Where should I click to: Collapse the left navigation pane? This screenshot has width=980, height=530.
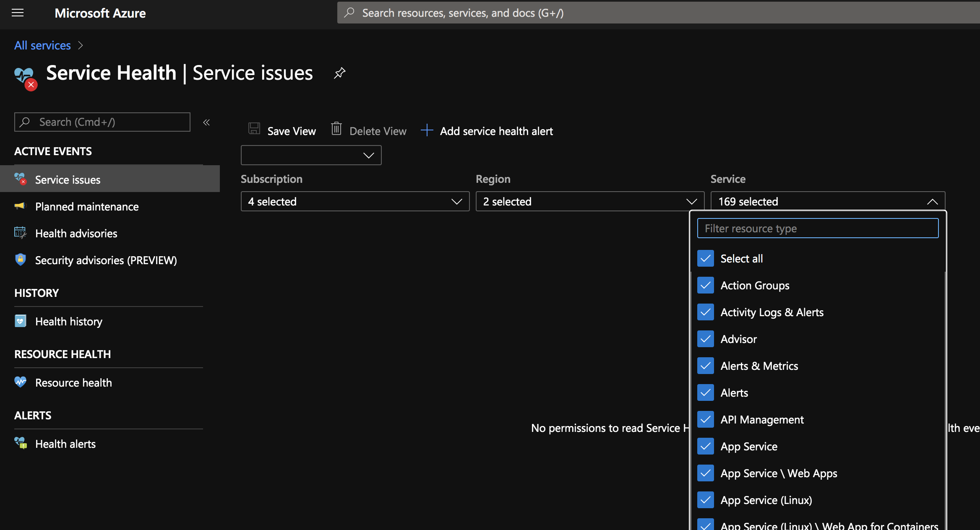206,122
